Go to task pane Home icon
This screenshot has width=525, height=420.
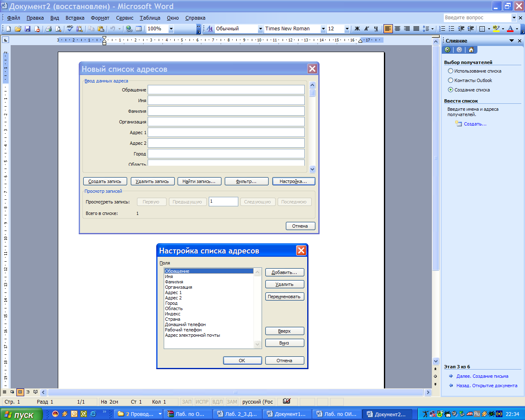coord(471,50)
